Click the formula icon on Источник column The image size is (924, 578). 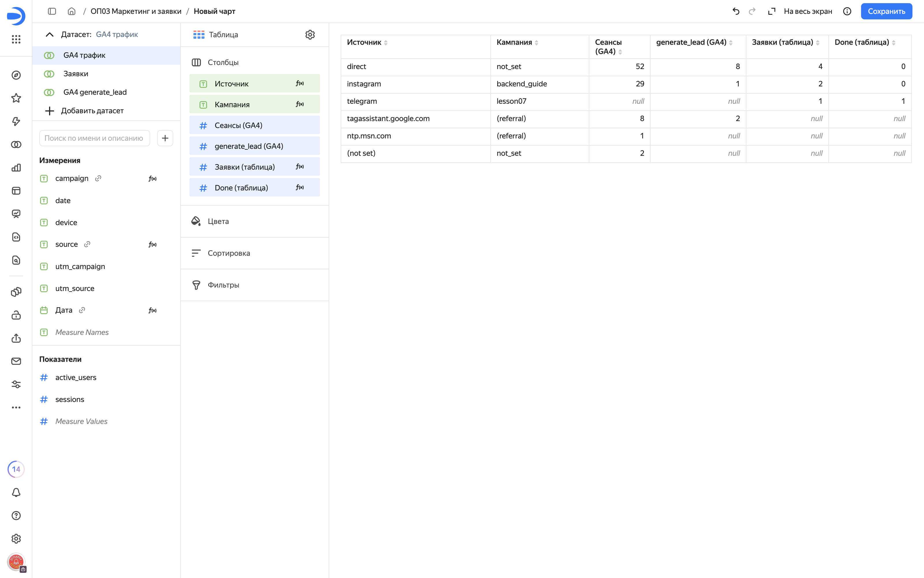point(300,83)
